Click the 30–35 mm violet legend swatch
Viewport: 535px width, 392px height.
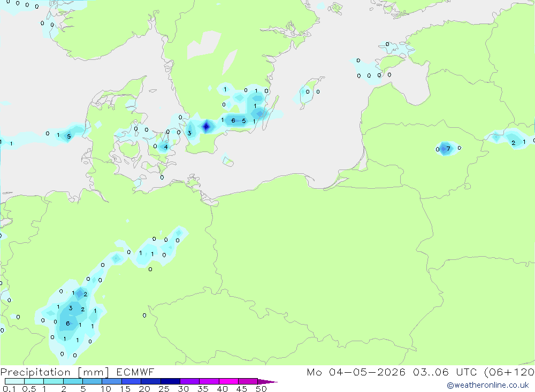pyautogui.click(x=190, y=381)
